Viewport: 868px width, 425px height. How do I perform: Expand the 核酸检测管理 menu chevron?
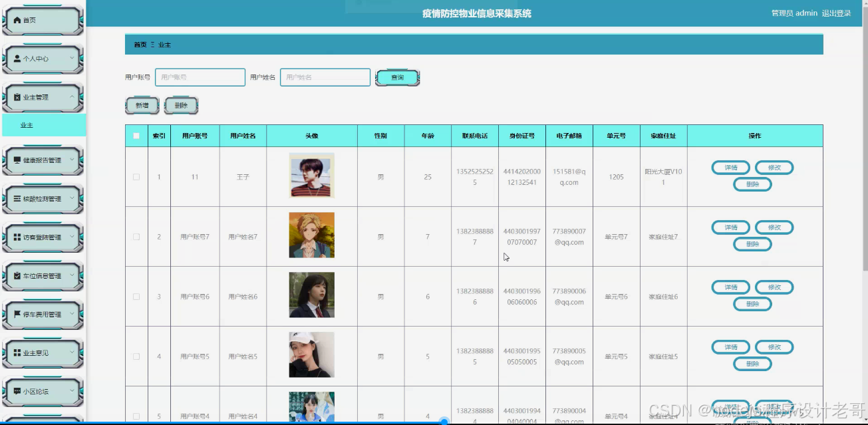(72, 198)
